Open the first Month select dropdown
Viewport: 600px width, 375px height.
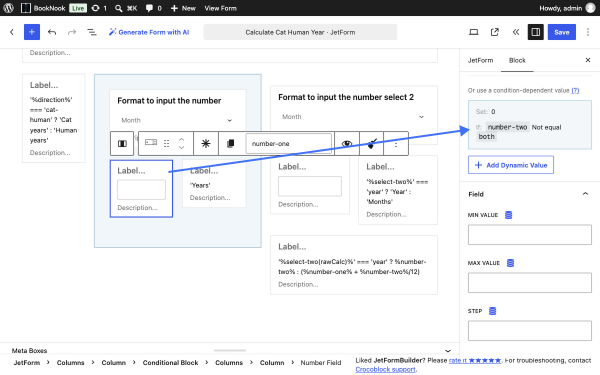[x=178, y=120]
